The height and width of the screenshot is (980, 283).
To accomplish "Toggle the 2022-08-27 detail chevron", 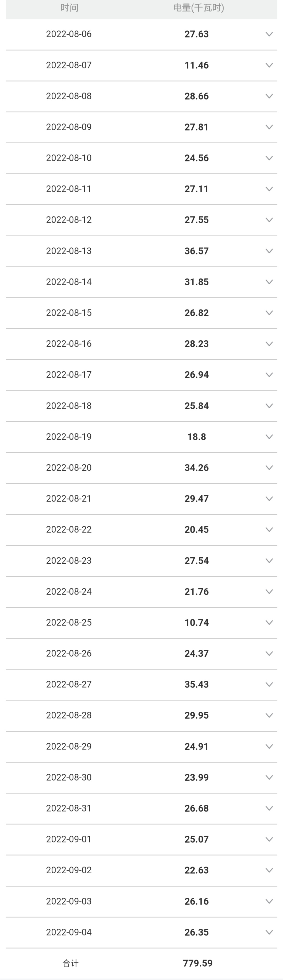I will point(269,684).
